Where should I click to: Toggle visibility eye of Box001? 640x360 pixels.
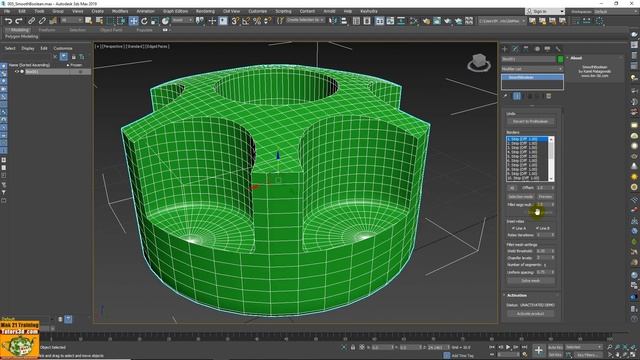tap(17, 71)
